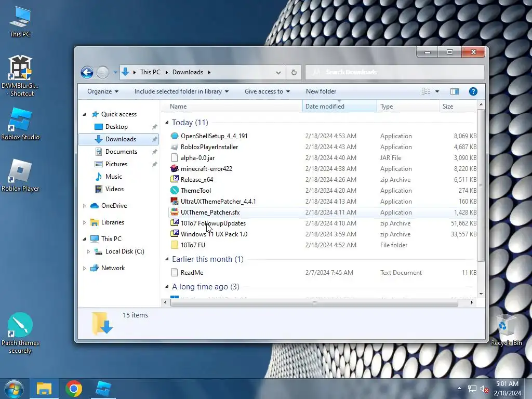Click the Forward navigation button

(x=102, y=72)
